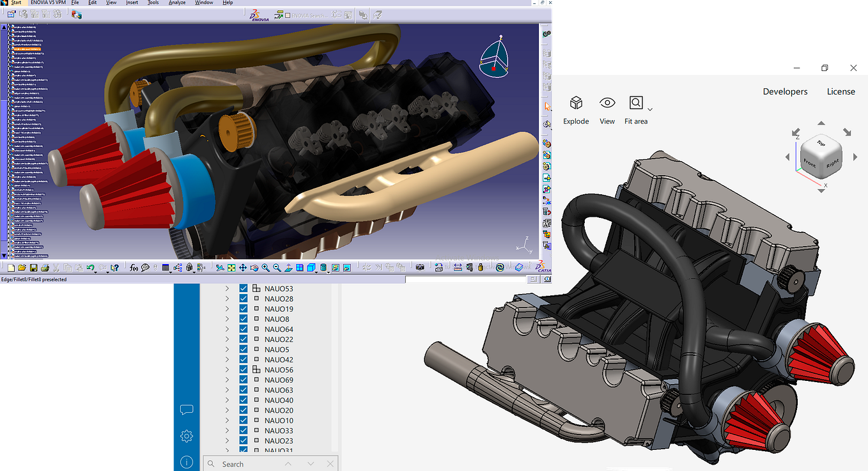Activate the Fly Mode icon
Viewport: 868px width, 471px height.
(x=219, y=268)
